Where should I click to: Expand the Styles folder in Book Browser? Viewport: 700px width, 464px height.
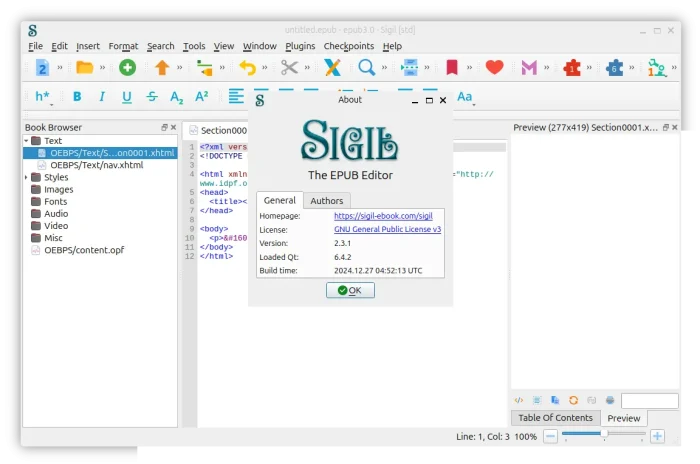click(x=26, y=177)
